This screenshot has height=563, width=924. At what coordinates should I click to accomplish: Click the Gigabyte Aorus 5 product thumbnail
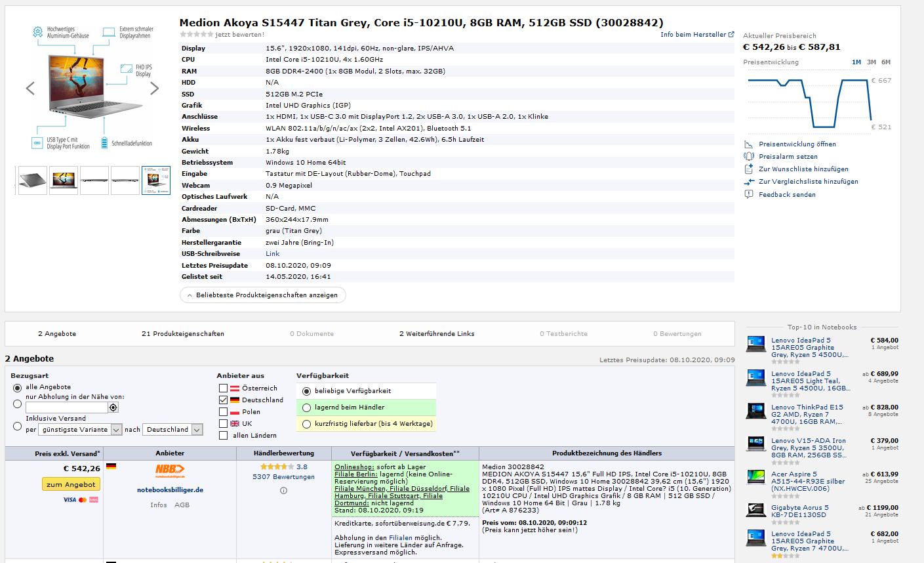pyautogui.click(x=756, y=511)
